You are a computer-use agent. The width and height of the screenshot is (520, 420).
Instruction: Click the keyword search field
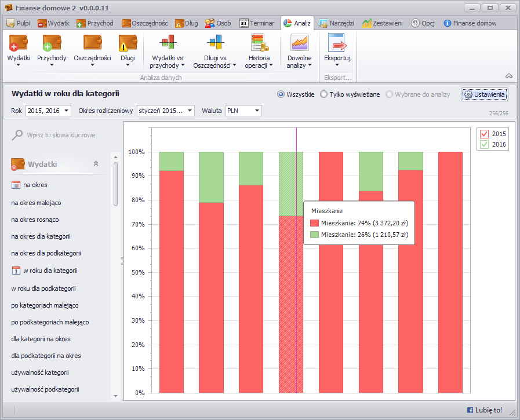click(61, 135)
